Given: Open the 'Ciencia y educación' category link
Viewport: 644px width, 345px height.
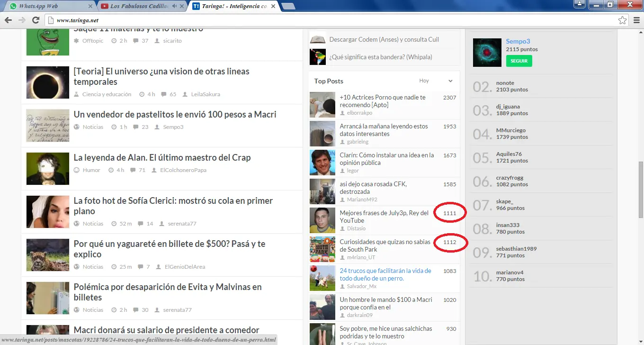Looking at the screenshot, I should coord(107,94).
